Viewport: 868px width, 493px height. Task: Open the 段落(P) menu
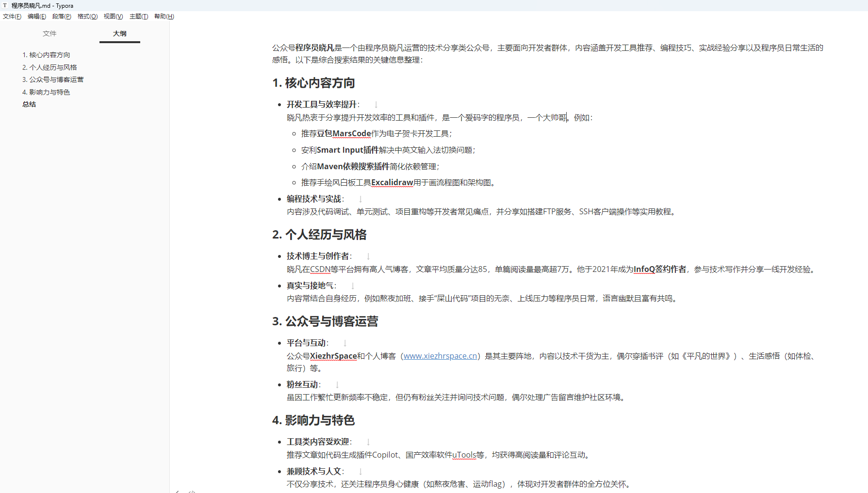62,16
